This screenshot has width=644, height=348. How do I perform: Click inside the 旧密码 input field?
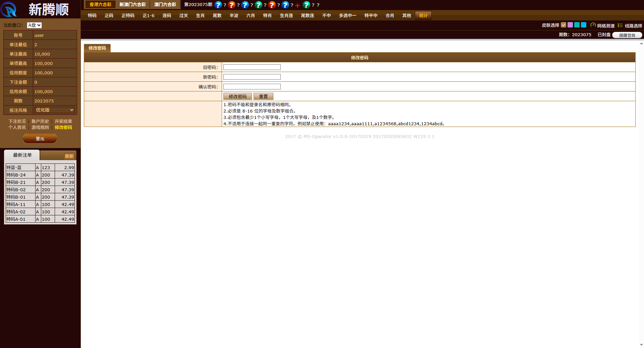point(252,67)
